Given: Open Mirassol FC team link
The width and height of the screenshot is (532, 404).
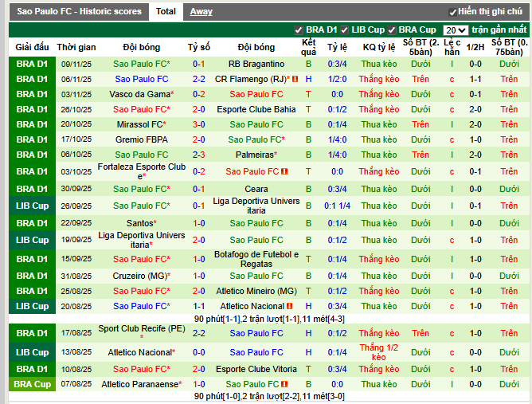Looking at the screenshot, I should tap(139, 124).
